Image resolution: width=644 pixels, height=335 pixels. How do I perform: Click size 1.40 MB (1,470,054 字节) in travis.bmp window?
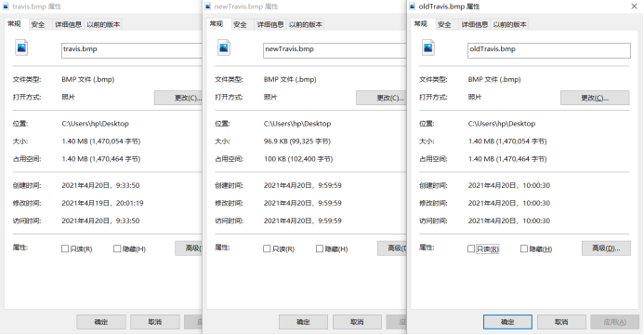coord(101,141)
